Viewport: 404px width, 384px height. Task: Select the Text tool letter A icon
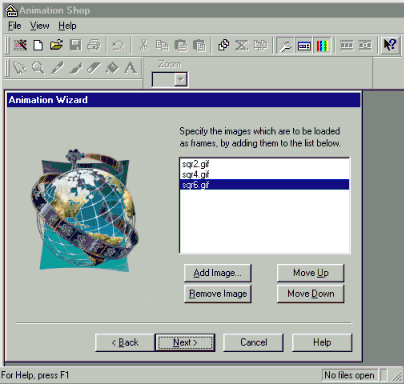point(130,68)
